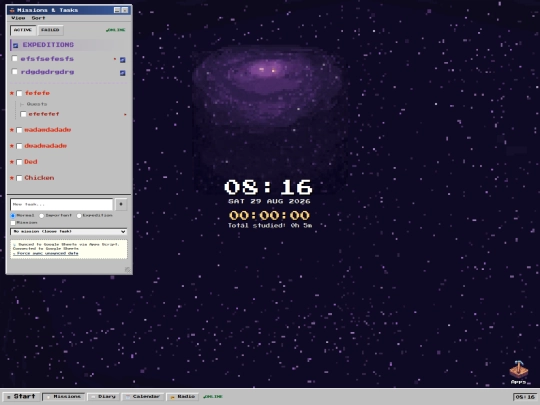Check off the efsfsefesfs task
The height and width of the screenshot is (405, 540).
[x=14, y=59]
